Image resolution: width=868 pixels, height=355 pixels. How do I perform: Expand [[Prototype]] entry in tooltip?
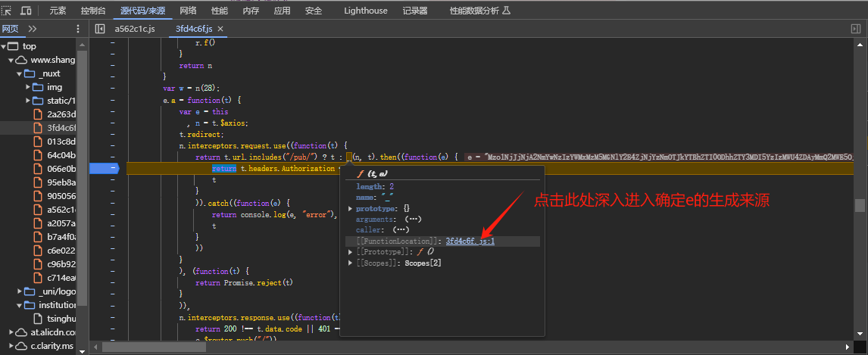[x=351, y=251]
